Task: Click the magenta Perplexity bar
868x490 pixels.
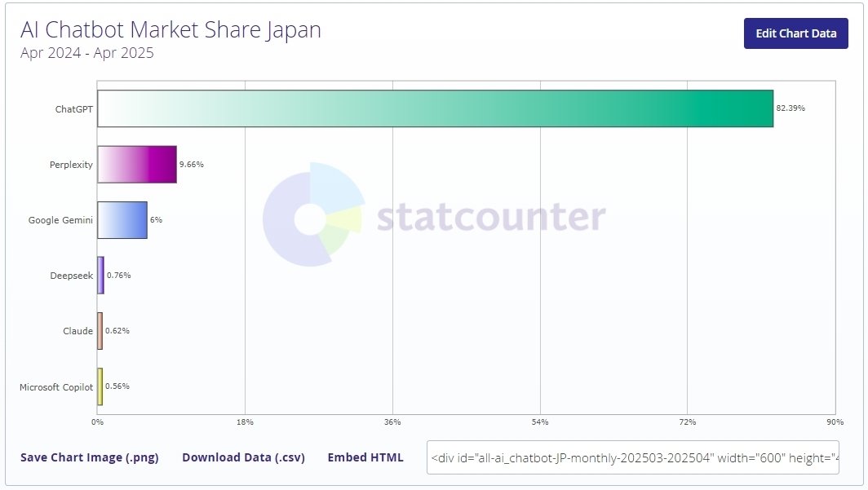Action: (x=136, y=165)
